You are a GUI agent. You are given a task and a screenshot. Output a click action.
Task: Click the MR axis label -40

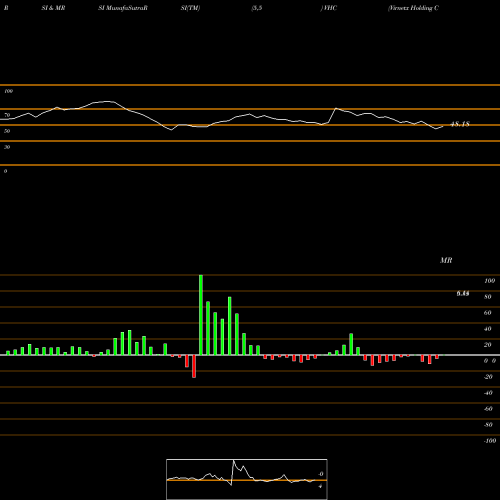(488, 393)
